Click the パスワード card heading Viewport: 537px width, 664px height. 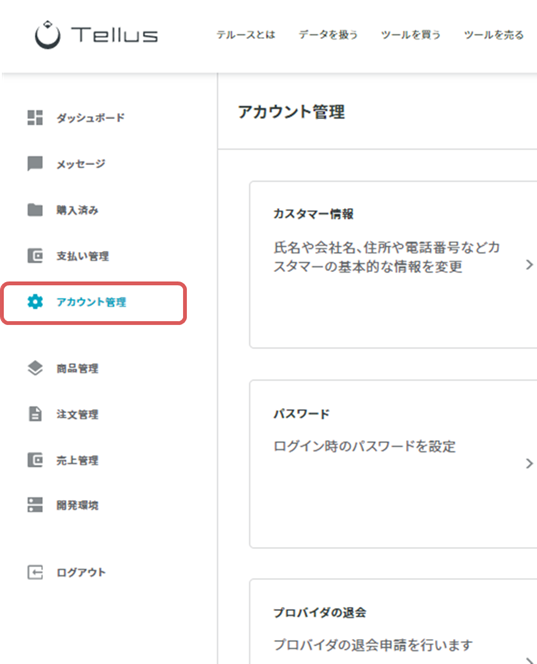tap(301, 414)
